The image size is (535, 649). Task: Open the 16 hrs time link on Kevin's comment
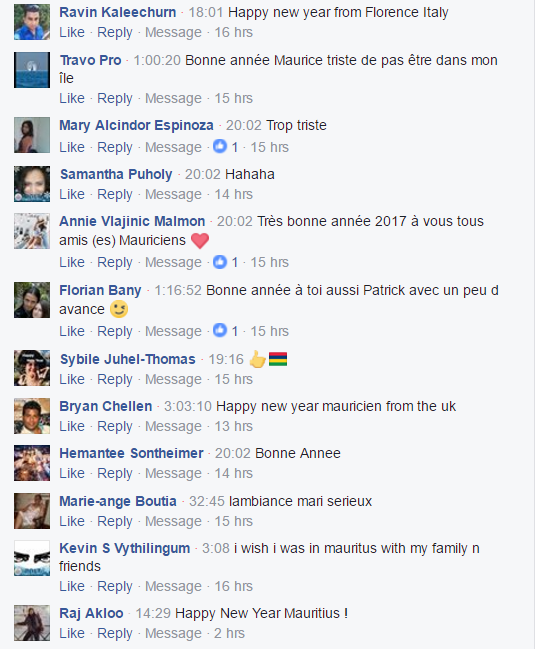pyautogui.click(x=233, y=586)
